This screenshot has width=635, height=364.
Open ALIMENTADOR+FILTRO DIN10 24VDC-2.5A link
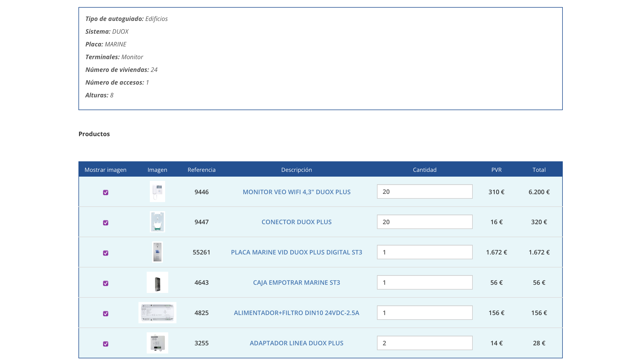point(297,313)
